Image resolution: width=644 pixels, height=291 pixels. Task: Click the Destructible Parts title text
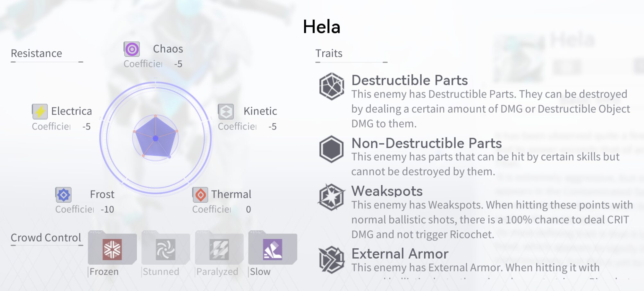coord(410,80)
